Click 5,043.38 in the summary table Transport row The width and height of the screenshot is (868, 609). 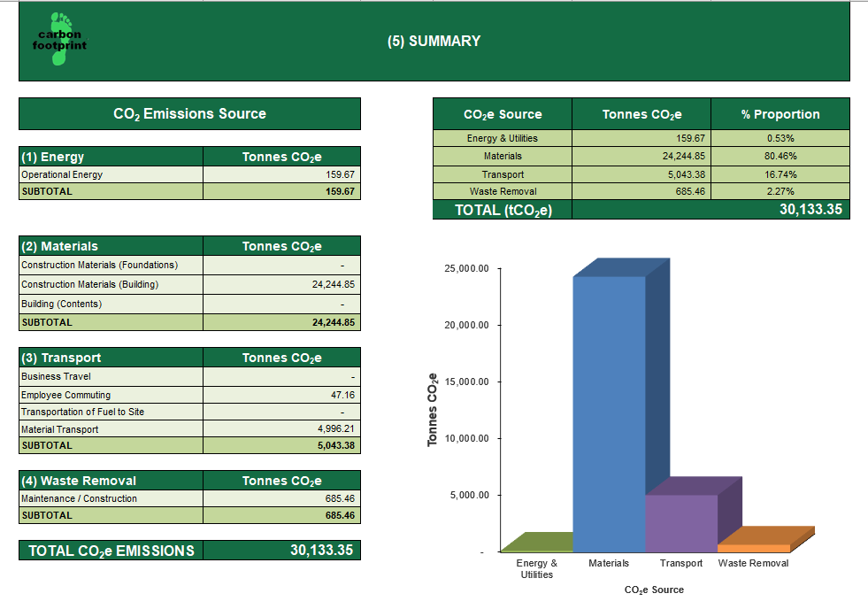[x=687, y=174]
